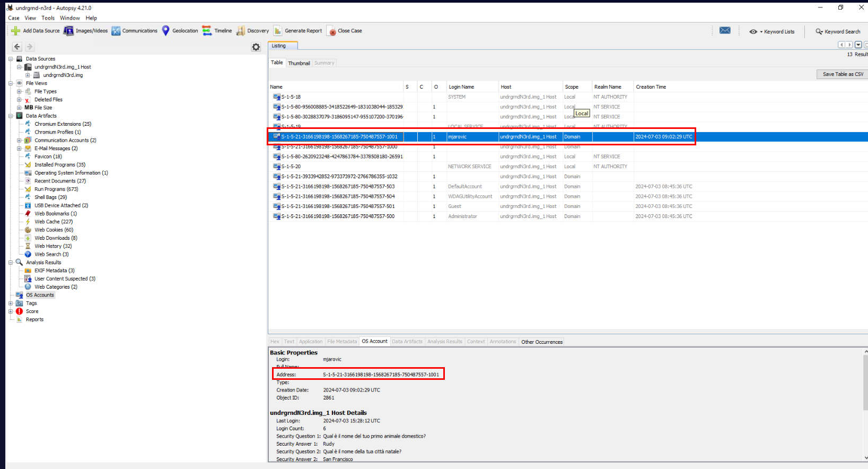Image resolution: width=868 pixels, height=469 pixels.
Task: Click the EXIF Metadata camera icon
Action: [x=28, y=271]
